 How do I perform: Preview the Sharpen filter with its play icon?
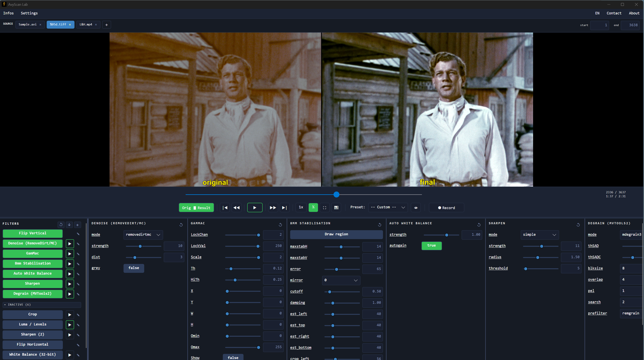[70, 284]
